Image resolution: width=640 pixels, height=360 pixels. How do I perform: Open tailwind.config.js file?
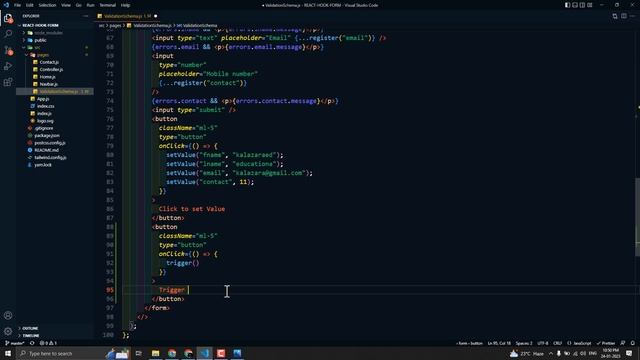[50, 158]
